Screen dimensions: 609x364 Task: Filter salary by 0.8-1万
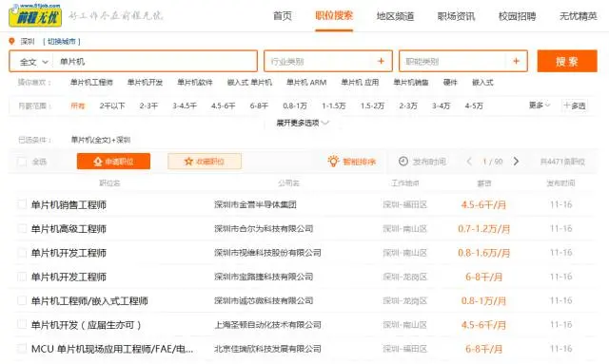pyautogui.click(x=295, y=105)
